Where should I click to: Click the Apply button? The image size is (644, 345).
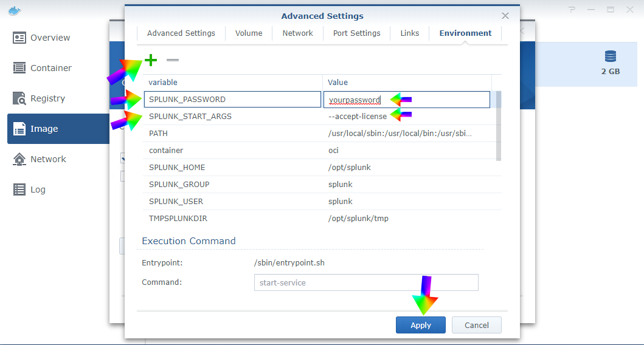coord(421,325)
